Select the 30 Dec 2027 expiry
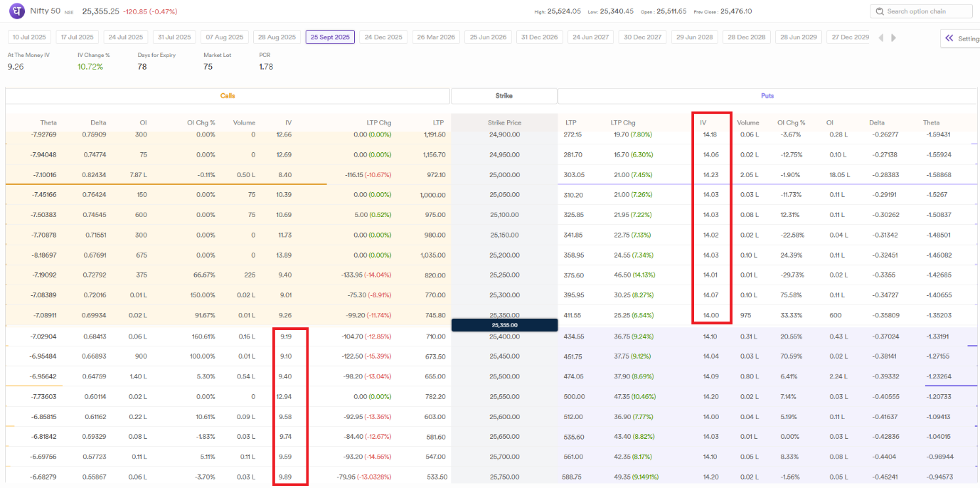The image size is (980, 488). pyautogui.click(x=643, y=37)
